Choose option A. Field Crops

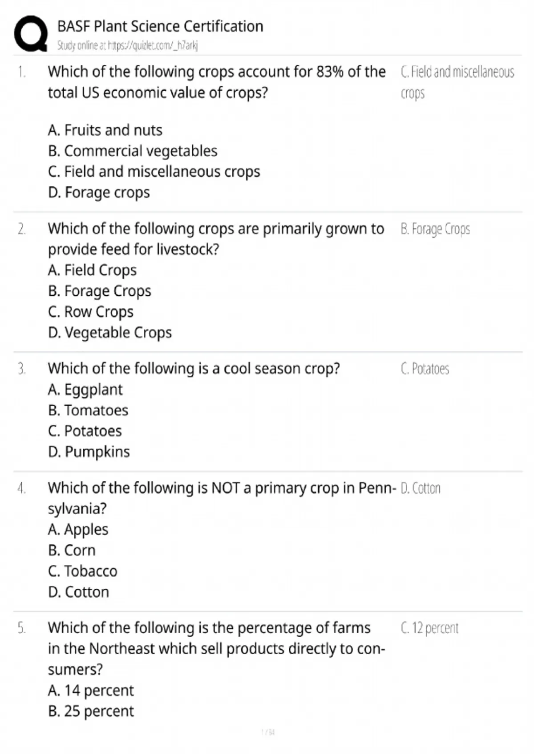tap(92, 270)
